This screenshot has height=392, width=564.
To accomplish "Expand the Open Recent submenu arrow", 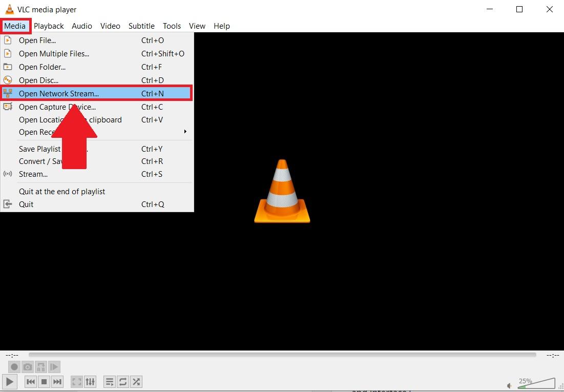I will (x=185, y=131).
